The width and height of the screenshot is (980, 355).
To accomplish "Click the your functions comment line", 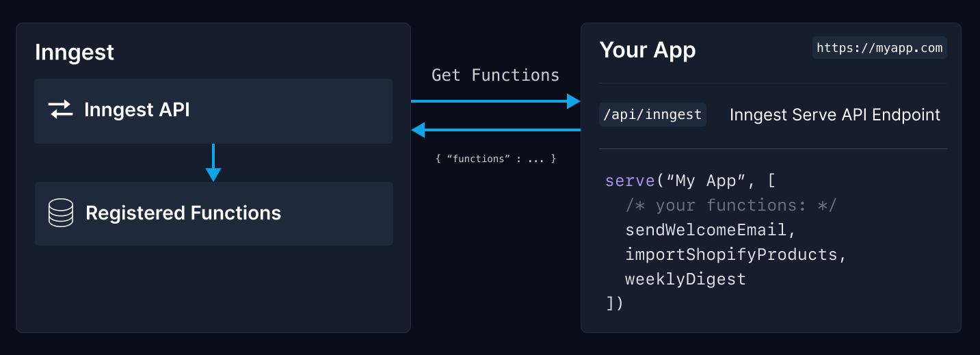I will click(x=731, y=205).
